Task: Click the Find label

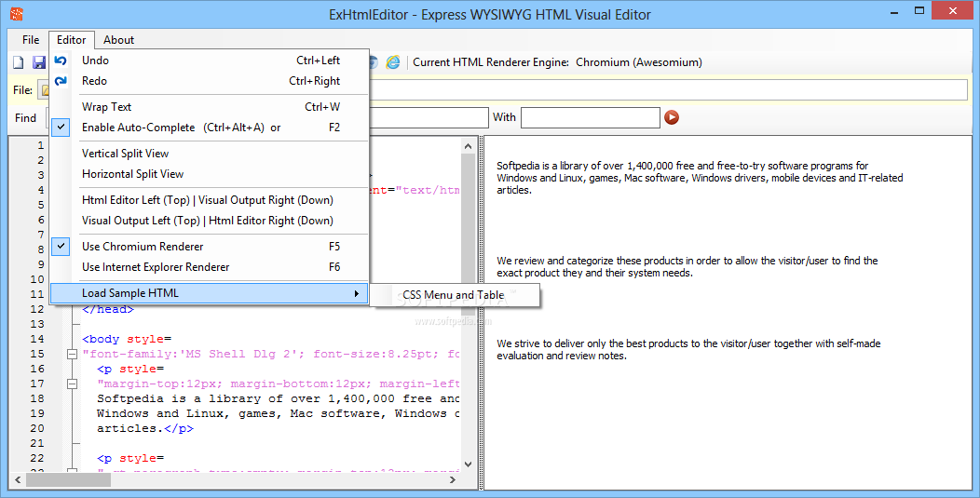Action: 26,117
